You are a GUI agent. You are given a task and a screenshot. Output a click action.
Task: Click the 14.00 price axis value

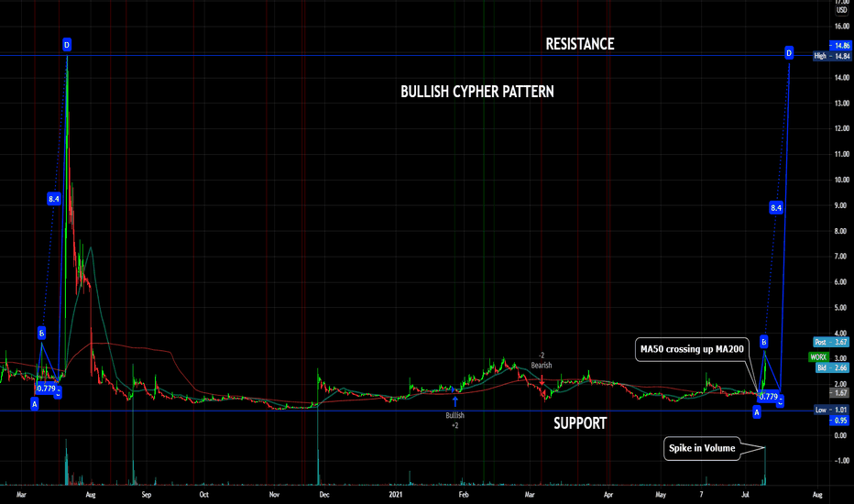click(841, 77)
